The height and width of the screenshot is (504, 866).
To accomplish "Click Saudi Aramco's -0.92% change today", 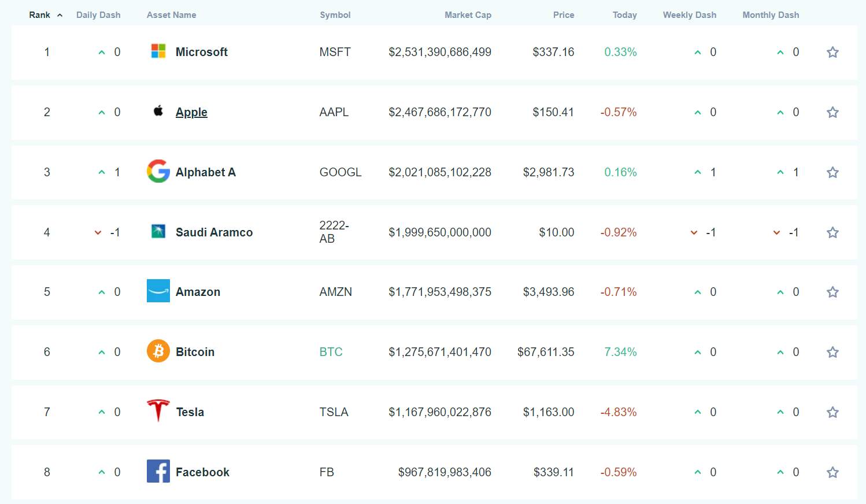I will (x=619, y=232).
